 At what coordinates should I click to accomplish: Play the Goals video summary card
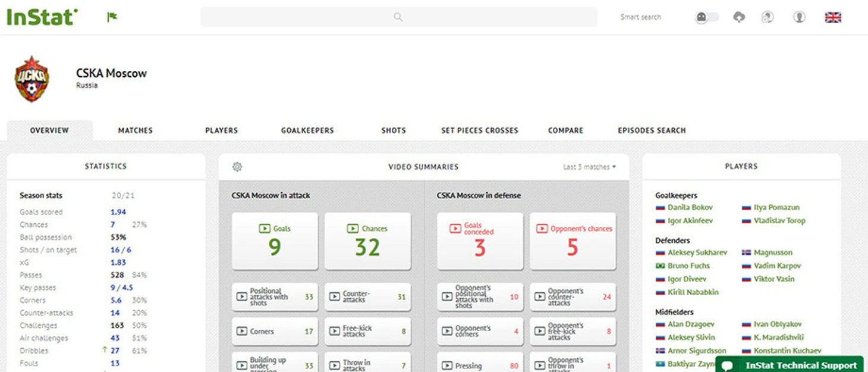tap(275, 241)
